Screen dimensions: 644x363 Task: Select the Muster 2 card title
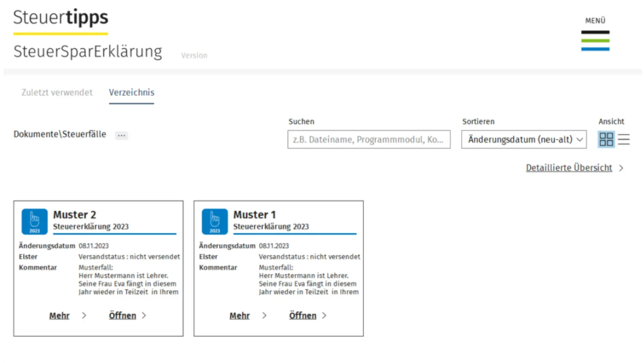75,215
